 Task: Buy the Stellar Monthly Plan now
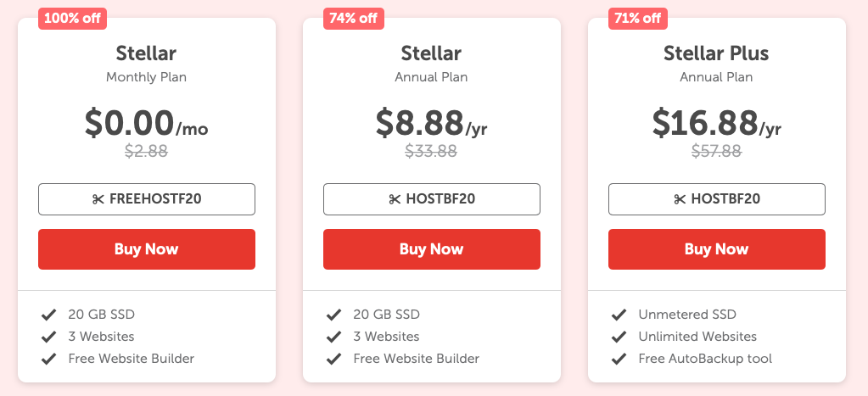point(147,249)
